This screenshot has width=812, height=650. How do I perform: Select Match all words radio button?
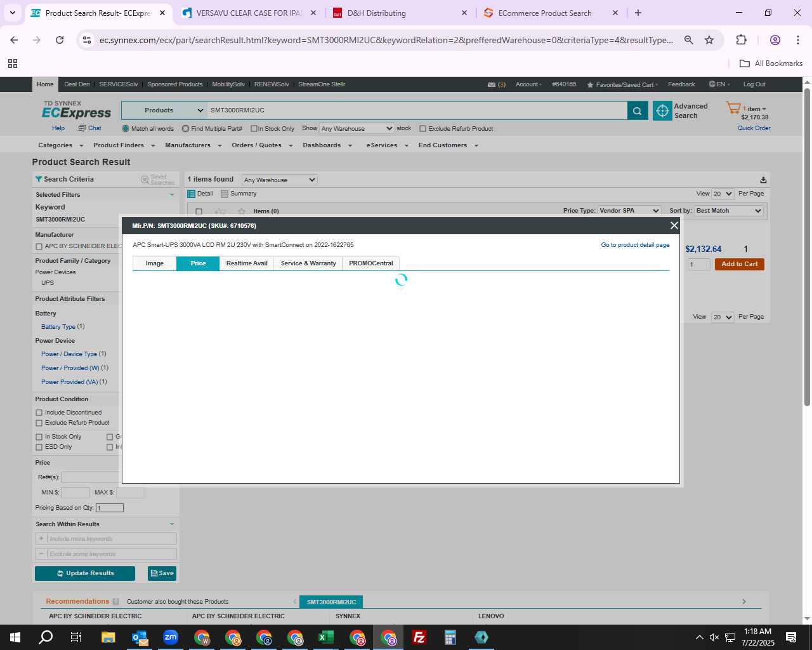pyautogui.click(x=126, y=129)
